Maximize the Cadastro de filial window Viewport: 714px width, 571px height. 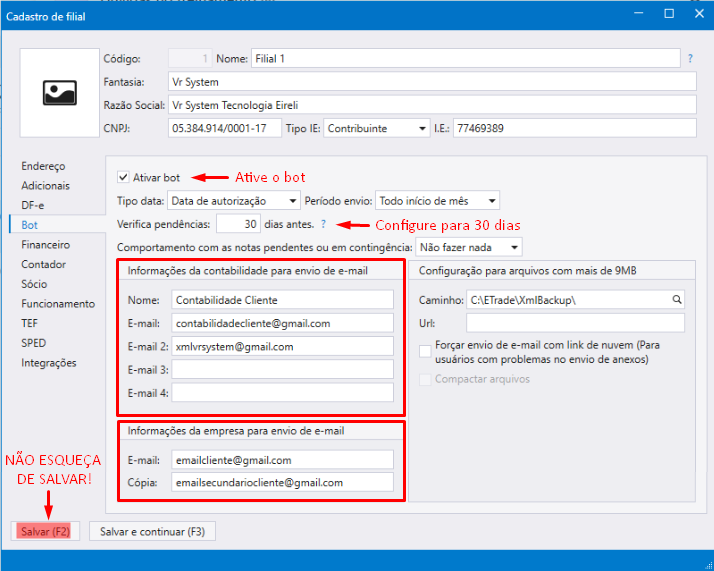669,14
